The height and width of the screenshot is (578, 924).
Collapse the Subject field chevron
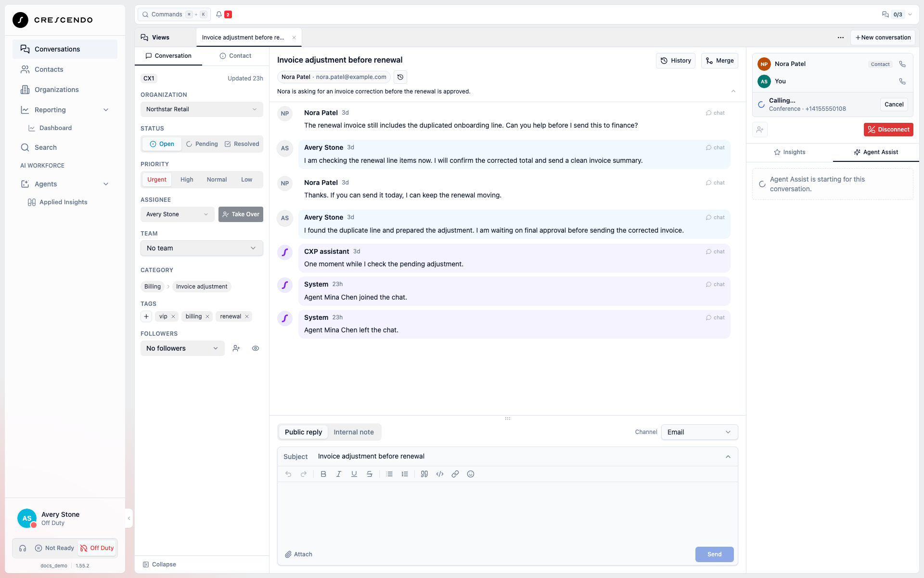[728, 457]
